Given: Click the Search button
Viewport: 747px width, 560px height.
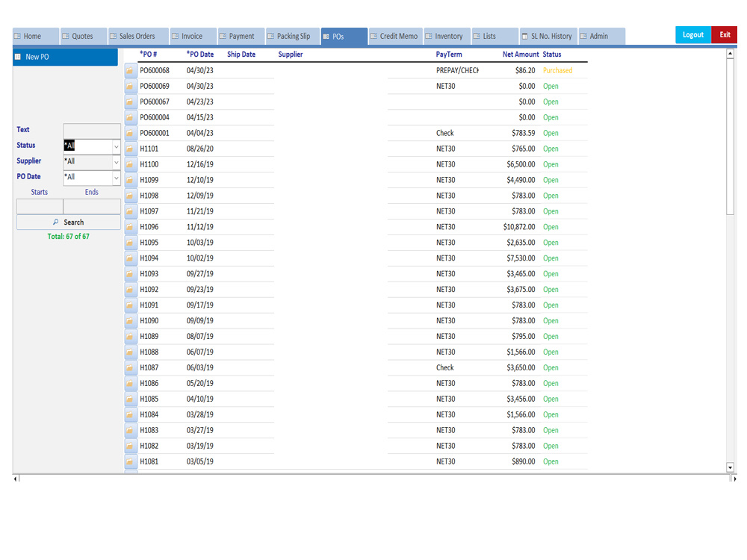Looking at the screenshot, I should tap(69, 223).
